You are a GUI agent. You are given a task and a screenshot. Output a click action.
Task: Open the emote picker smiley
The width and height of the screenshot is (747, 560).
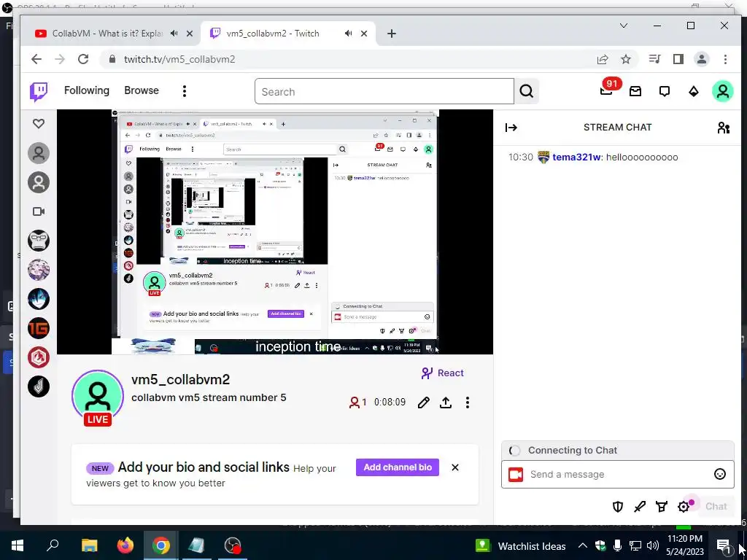[720, 474]
